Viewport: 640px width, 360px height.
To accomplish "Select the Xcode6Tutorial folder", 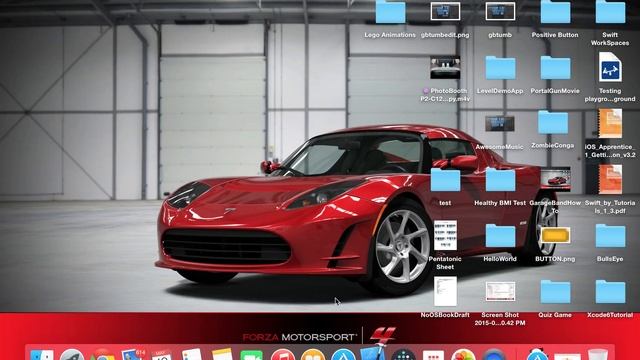I will [x=610, y=291].
